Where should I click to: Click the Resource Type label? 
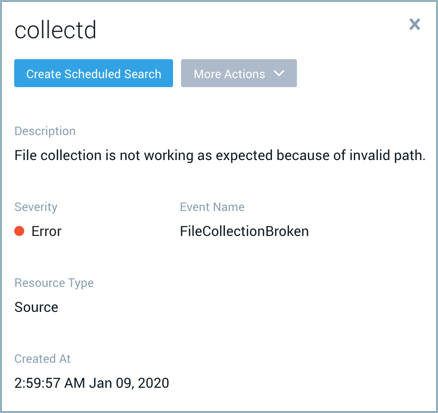[x=54, y=283]
